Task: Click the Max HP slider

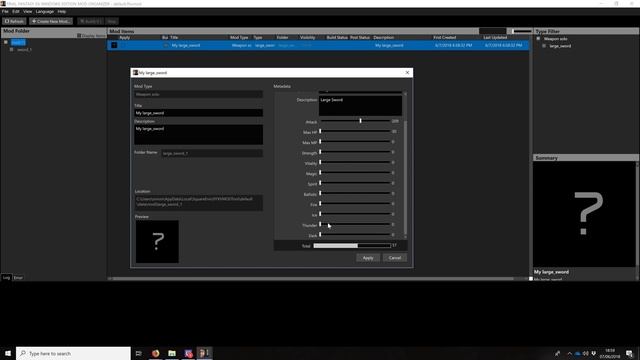Action: tap(355, 131)
